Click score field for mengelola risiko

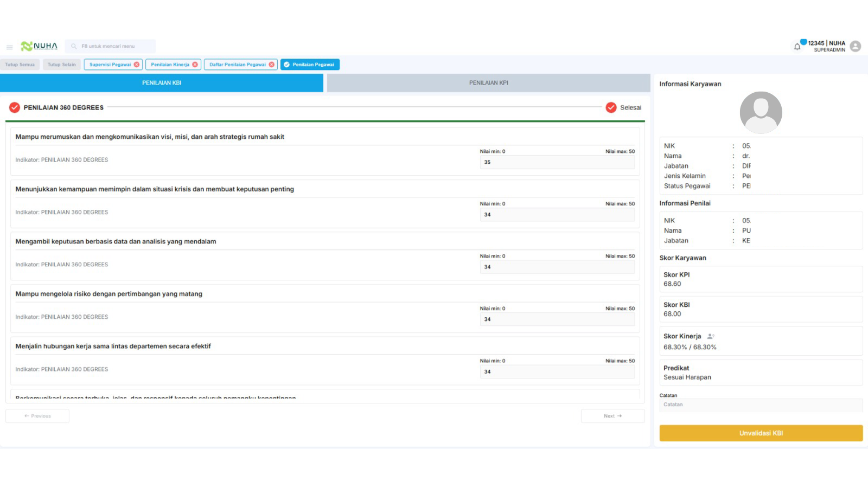pyautogui.click(x=557, y=319)
